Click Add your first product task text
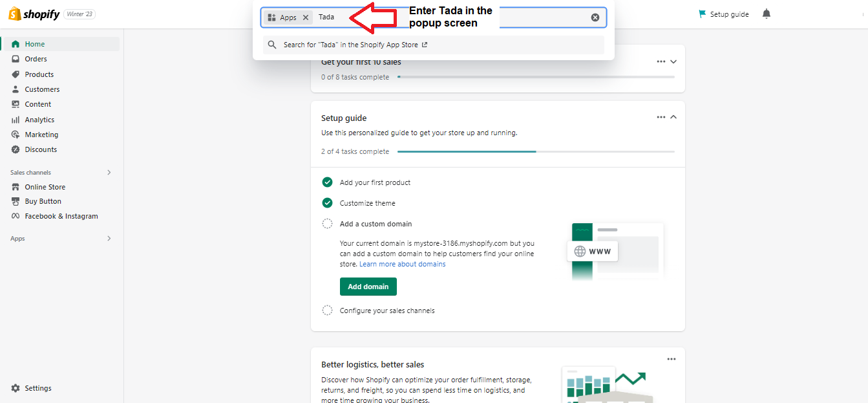The height and width of the screenshot is (403, 868). pos(375,182)
